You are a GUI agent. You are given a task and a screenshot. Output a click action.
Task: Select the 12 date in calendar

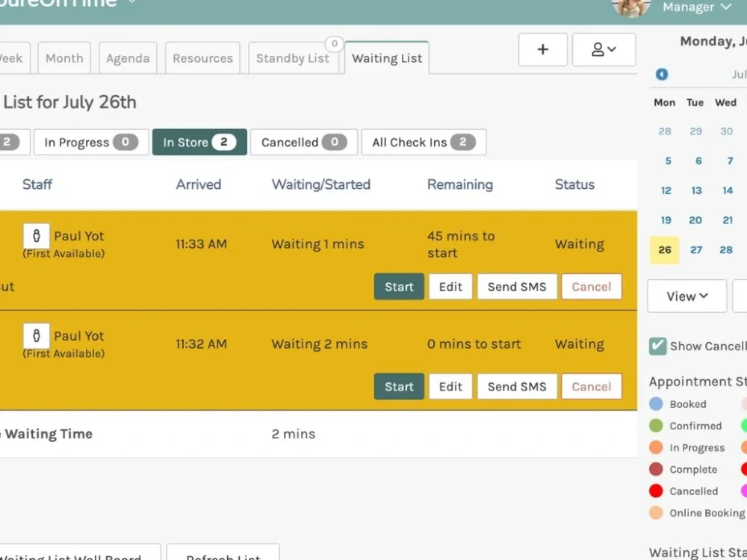coord(666,191)
